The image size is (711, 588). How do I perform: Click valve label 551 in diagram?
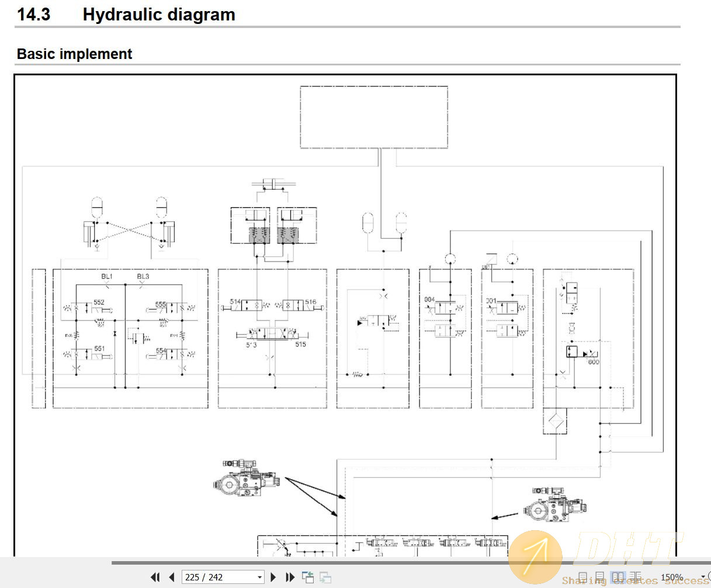pos(99,349)
